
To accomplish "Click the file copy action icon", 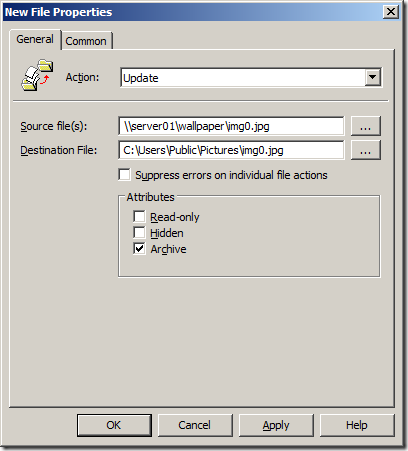I will (37, 76).
